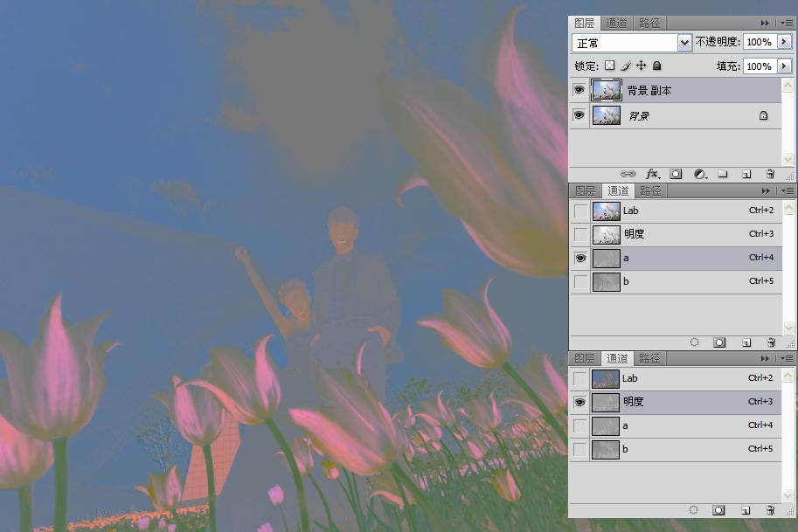The width and height of the screenshot is (798, 532).
Task: Show Lab composite channel in middle panel
Action: click(580, 211)
